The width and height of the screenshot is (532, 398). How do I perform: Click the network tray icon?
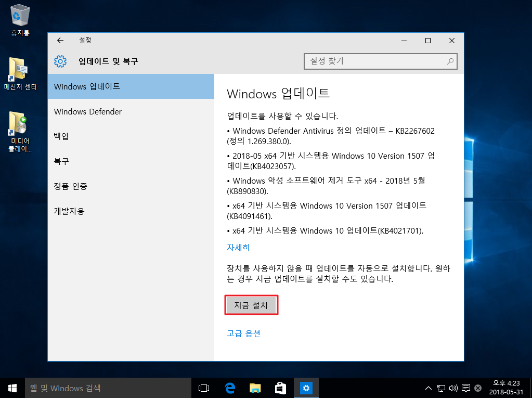click(441, 388)
